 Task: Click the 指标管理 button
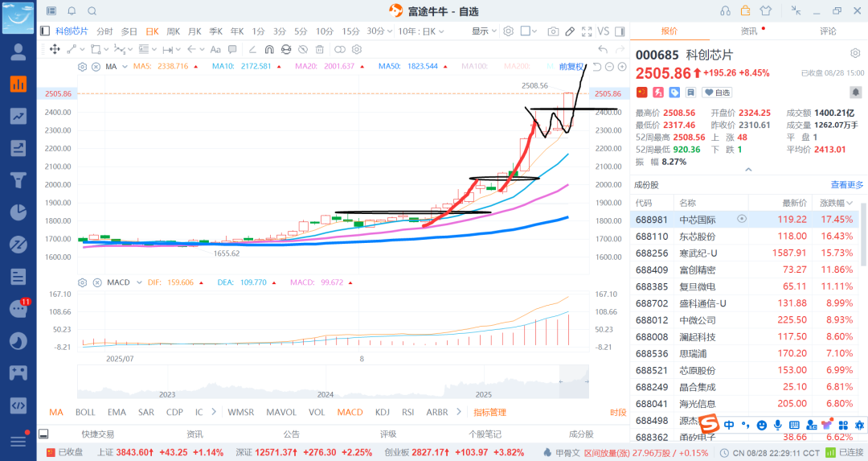coord(490,412)
